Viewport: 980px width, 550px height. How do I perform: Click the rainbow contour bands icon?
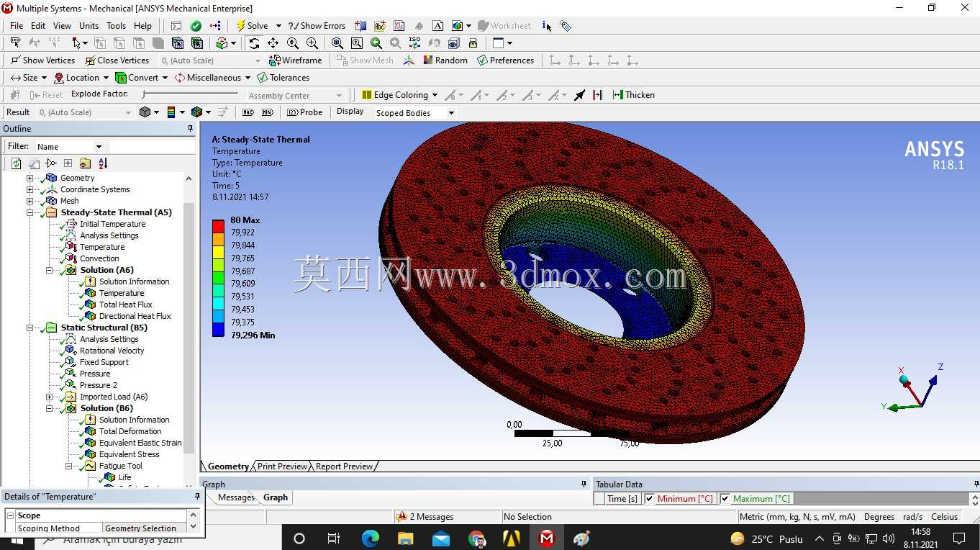click(171, 112)
